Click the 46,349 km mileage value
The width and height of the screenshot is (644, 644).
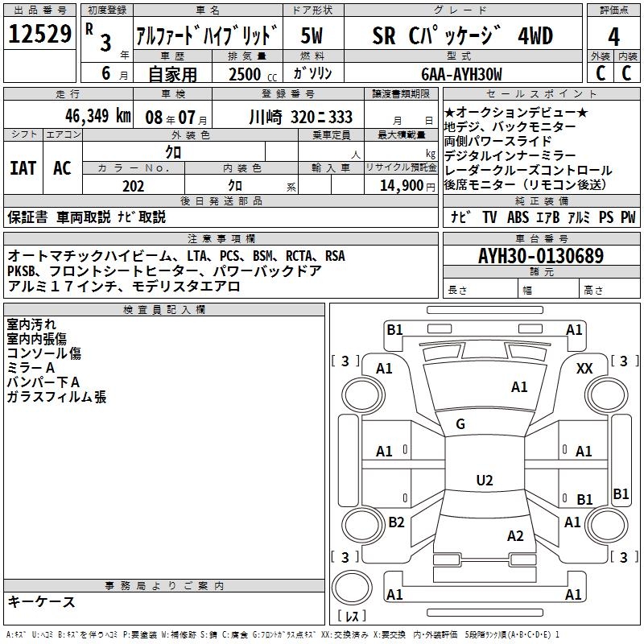pos(91,116)
